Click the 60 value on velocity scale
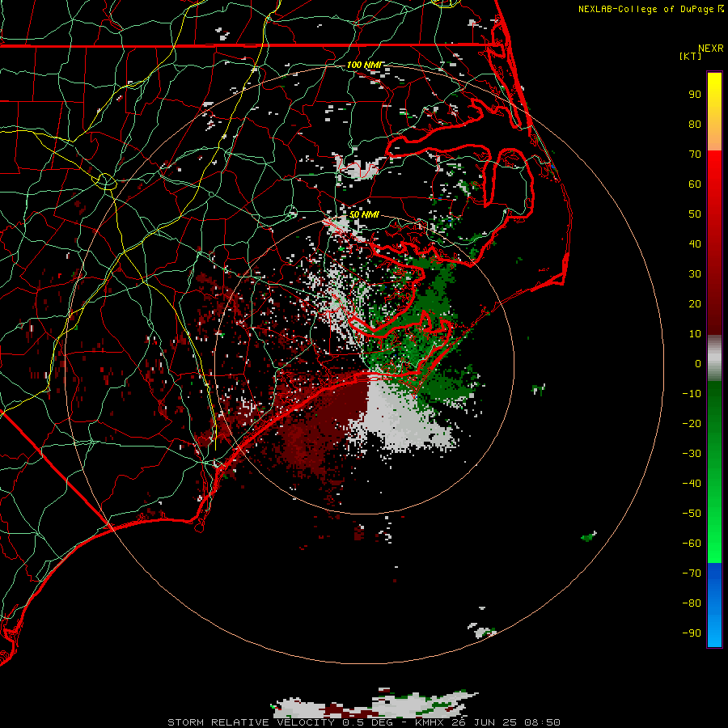This screenshot has height=728, width=728. coord(695,184)
